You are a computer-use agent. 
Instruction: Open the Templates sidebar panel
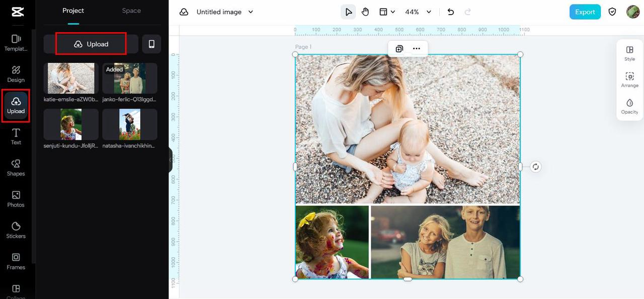[16, 43]
